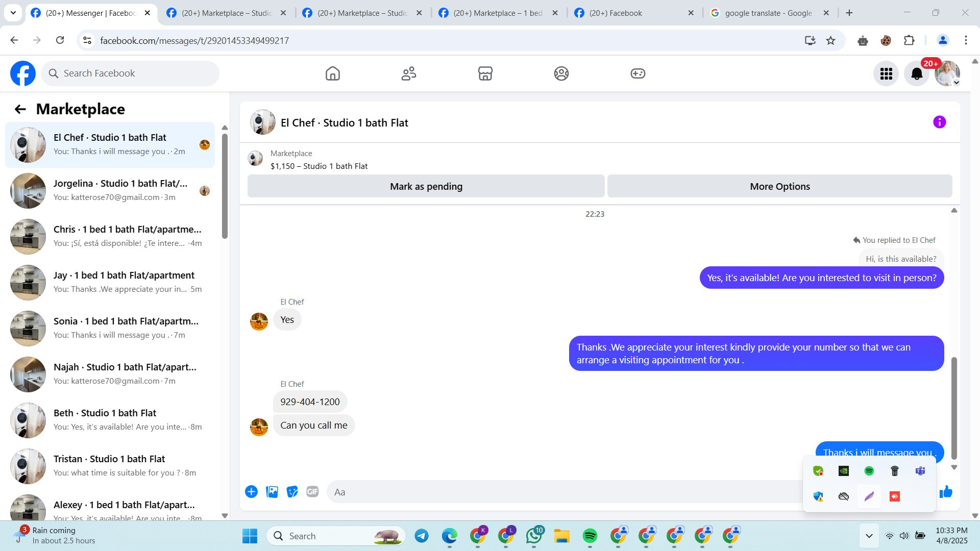Expand the browser tab search chevron
Screen dimensions: 980x551
(13, 13)
